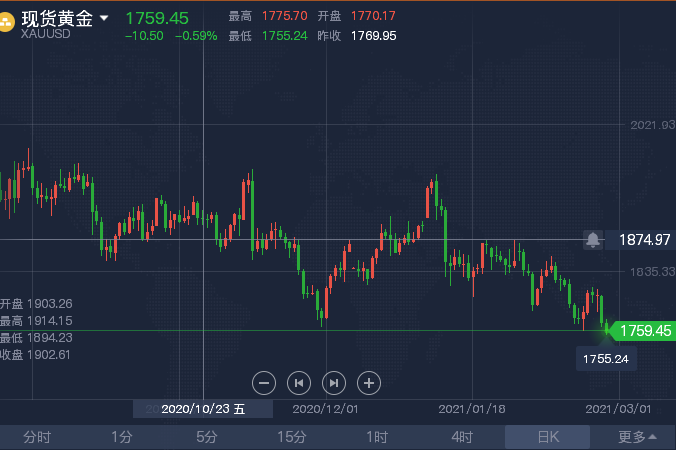
Task: Click the 2020/12/01 date axis label
Action: [x=325, y=409]
